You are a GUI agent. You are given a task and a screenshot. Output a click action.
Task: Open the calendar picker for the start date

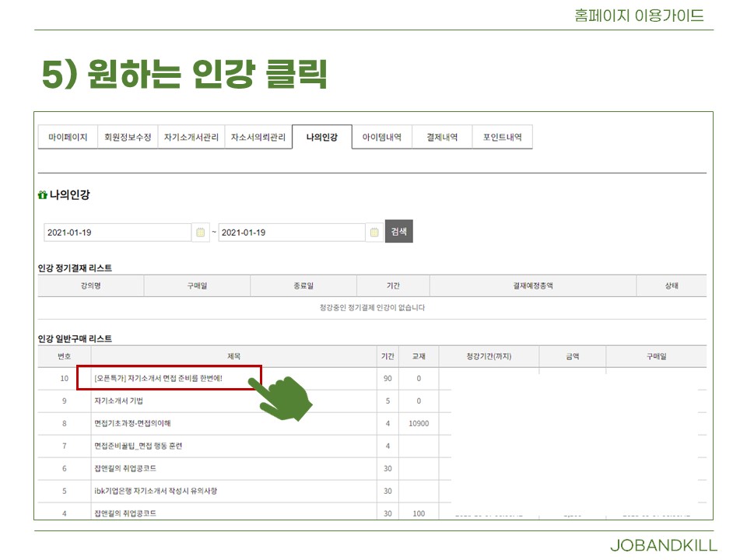[x=201, y=233]
